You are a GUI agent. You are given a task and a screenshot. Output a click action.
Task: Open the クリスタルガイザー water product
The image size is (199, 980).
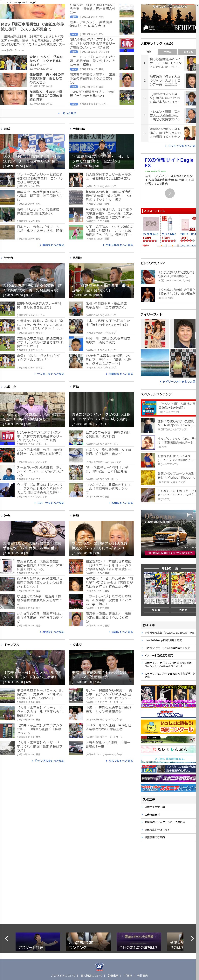[169, 229]
